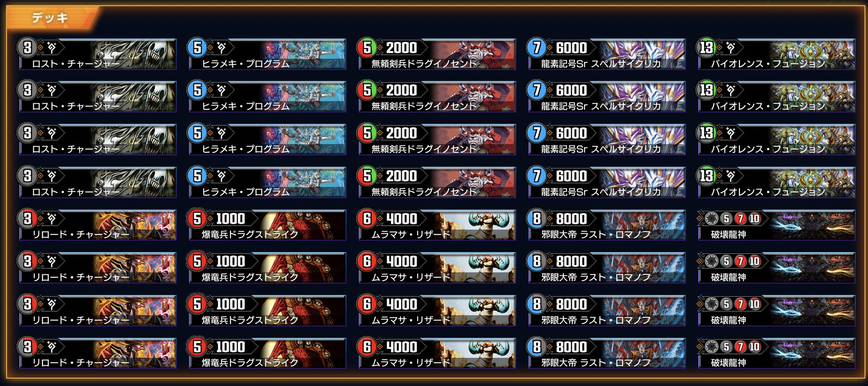Image resolution: width=868 pixels, height=386 pixels.
Task: Click red cost 5 icon on first 無頼剣兵ドラグイノセント
Action: (367, 47)
